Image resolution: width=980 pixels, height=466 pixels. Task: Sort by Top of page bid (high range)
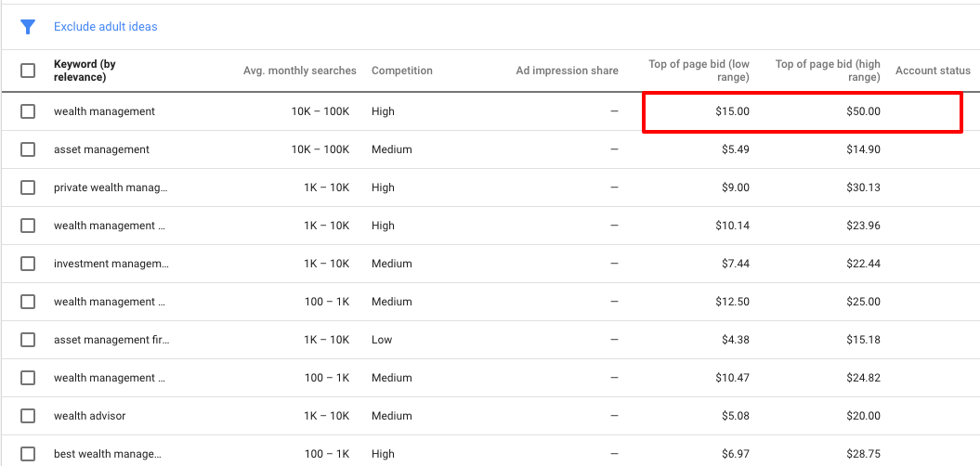[x=827, y=71]
